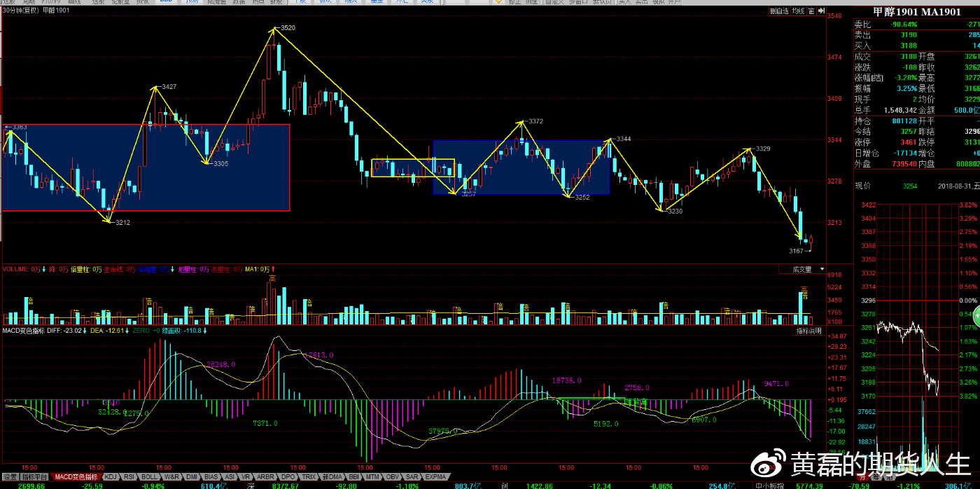Click 删自选 to remove from watchlist
Viewport: 980px width, 489px height.
(779, 11)
